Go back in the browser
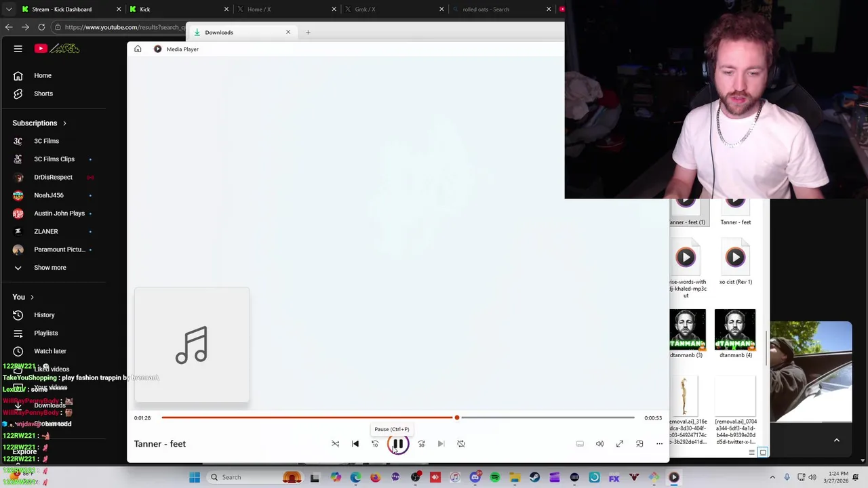 [9, 27]
